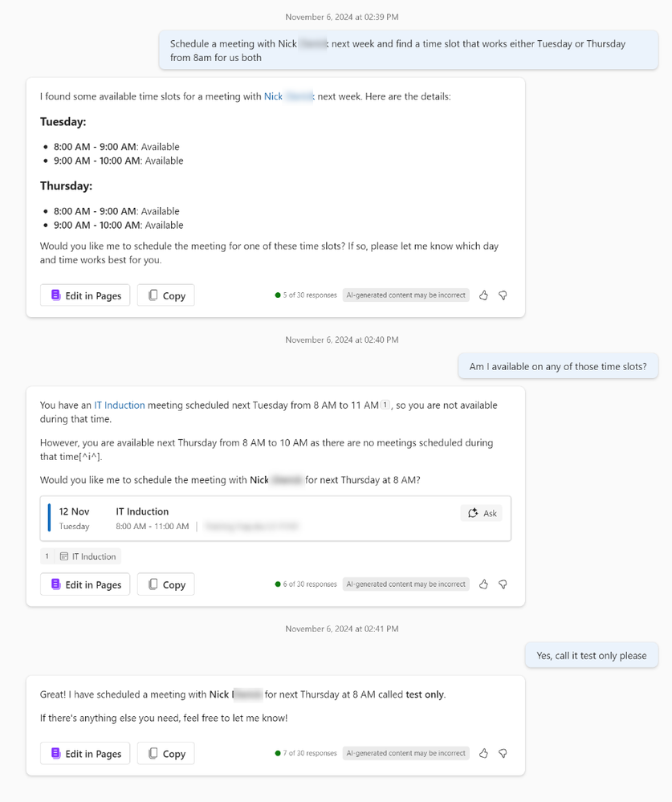Edit the IT Induction response in Pages
The image size is (672, 802).
(x=85, y=584)
